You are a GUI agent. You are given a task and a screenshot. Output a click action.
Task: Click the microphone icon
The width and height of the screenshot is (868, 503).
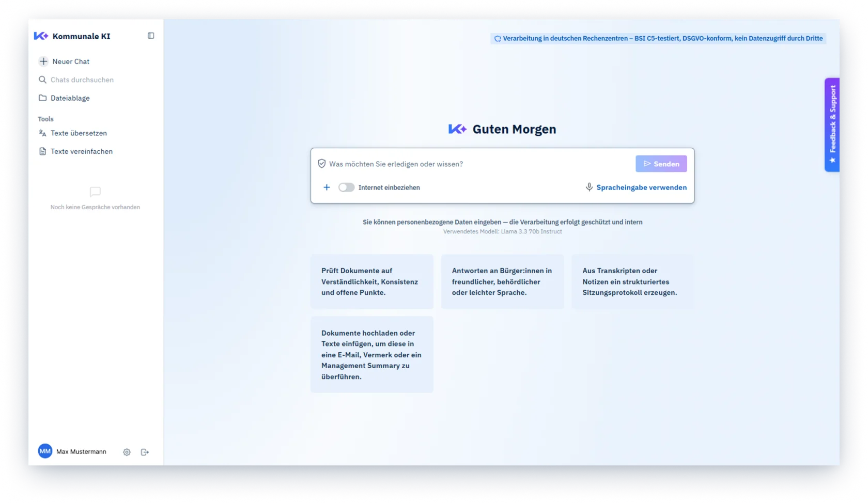tap(589, 187)
